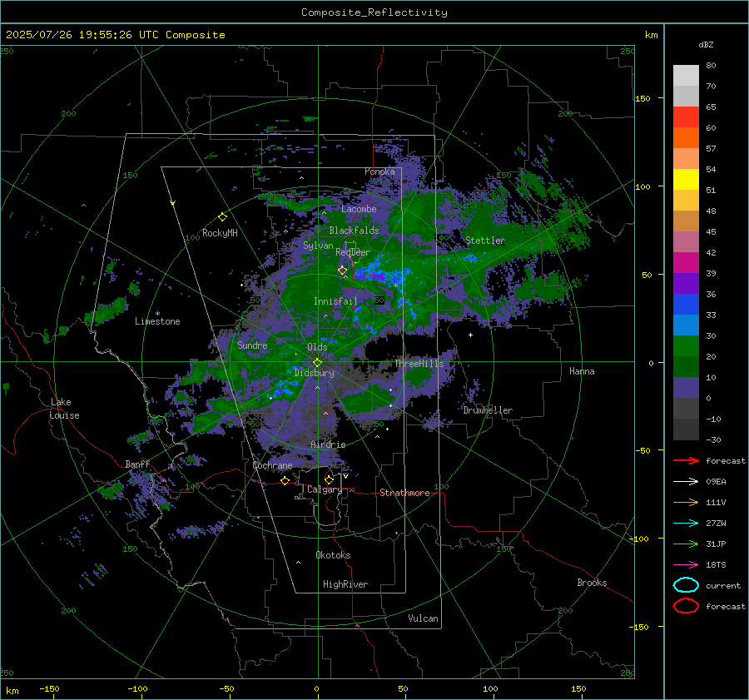Click the green 31JP arrow in legend
This screenshot has width=749, height=700.
pos(686,544)
